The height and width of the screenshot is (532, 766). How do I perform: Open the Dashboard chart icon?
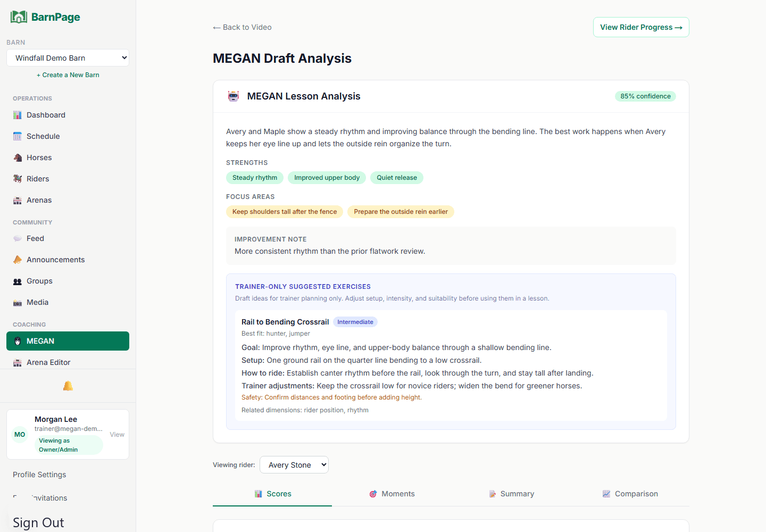pos(18,115)
